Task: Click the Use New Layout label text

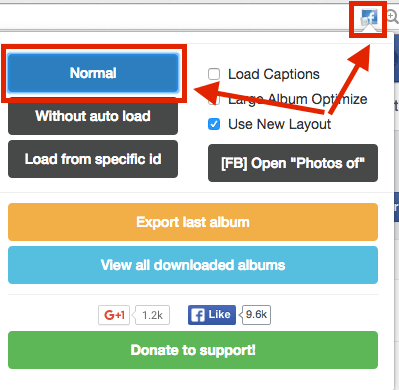Action: point(279,124)
